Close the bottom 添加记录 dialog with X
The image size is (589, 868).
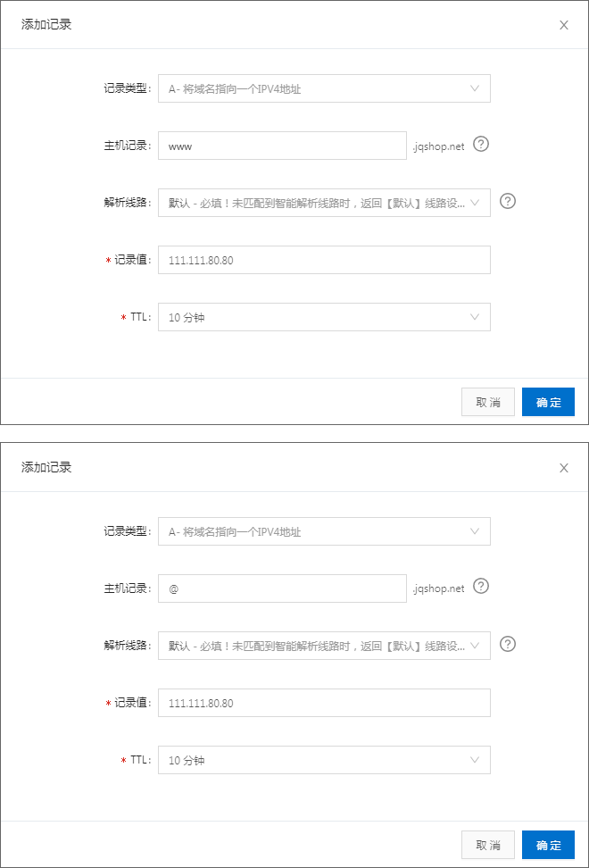pos(563,468)
